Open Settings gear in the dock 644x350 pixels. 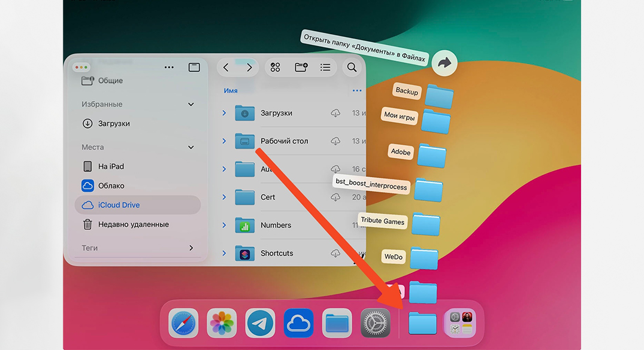point(376,324)
